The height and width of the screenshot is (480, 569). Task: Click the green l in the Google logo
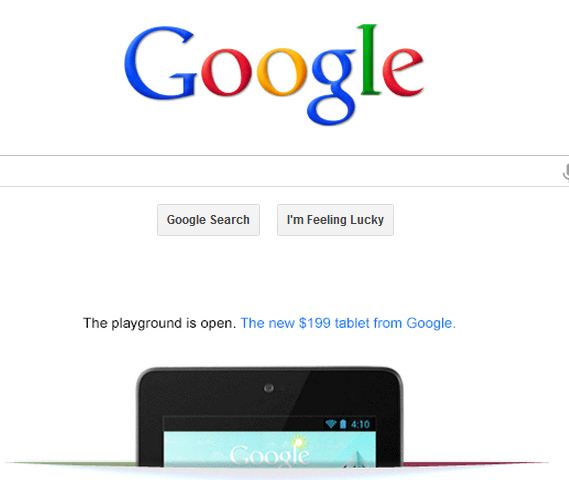pos(370,60)
